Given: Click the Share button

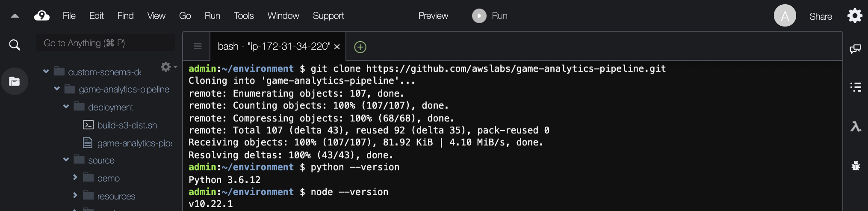Looking at the screenshot, I should [x=821, y=16].
